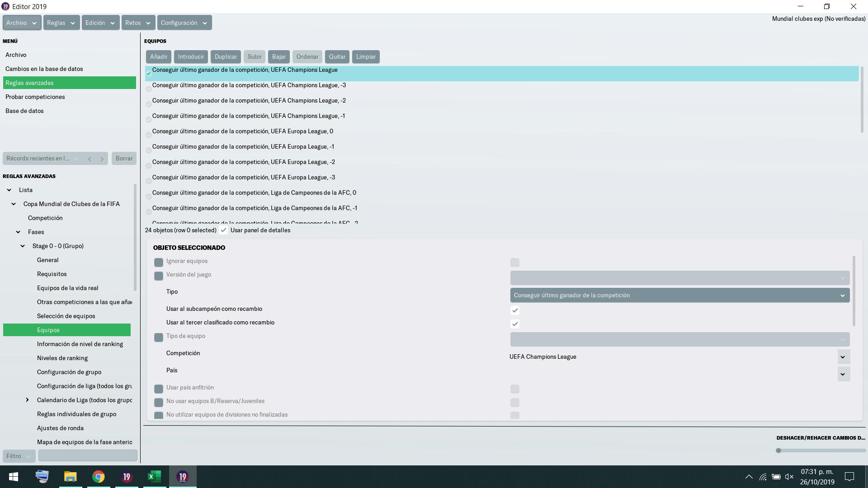Collapse the Fases tree node
The width and height of the screenshot is (868, 488).
pos(18,232)
